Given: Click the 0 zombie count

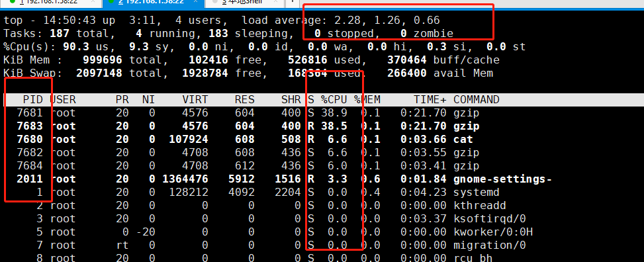Looking at the screenshot, I should click(404, 34).
